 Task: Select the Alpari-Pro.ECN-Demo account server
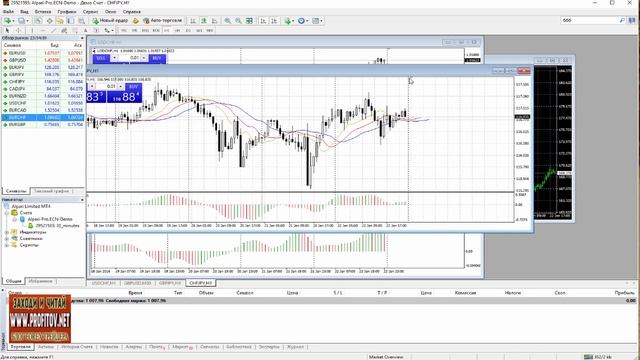click(x=50, y=219)
